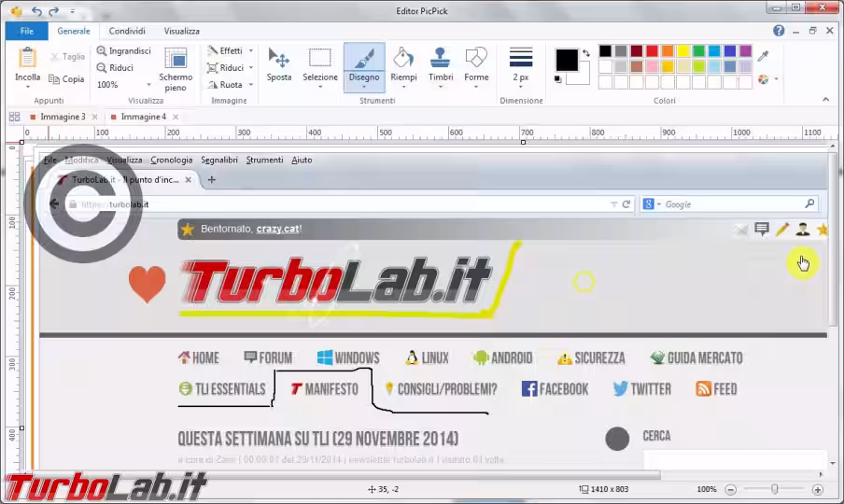Open the Effetti dropdown

[x=231, y=50]
